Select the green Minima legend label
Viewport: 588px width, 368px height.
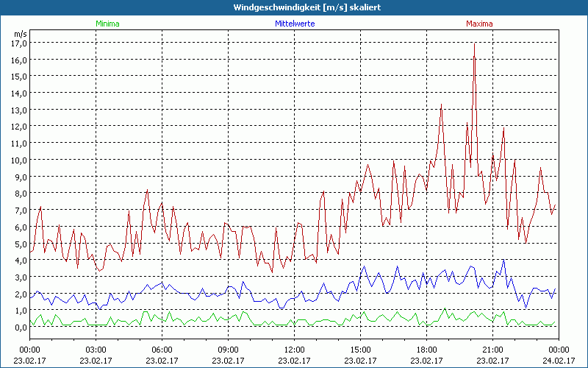click(x=107, y=24)
